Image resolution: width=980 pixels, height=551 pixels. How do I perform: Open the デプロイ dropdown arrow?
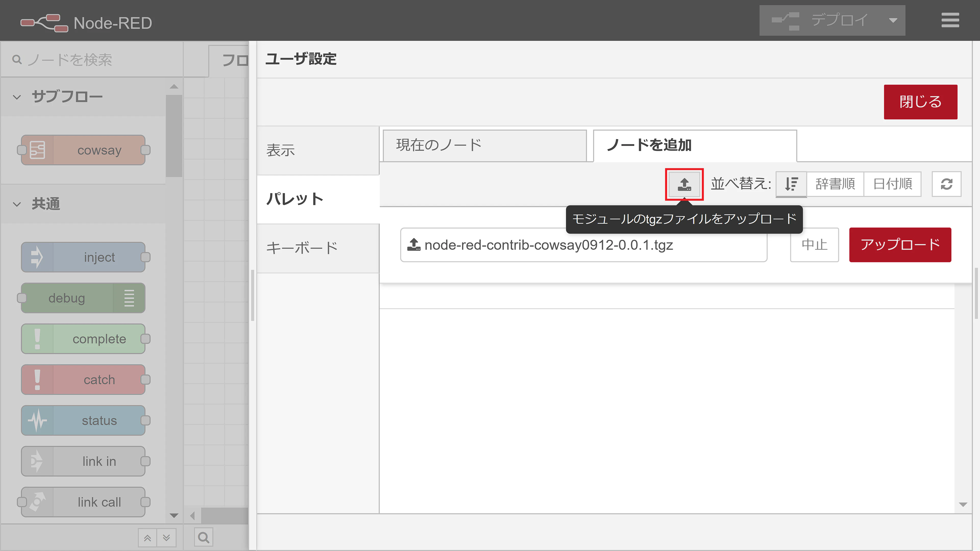click(893, 20)
